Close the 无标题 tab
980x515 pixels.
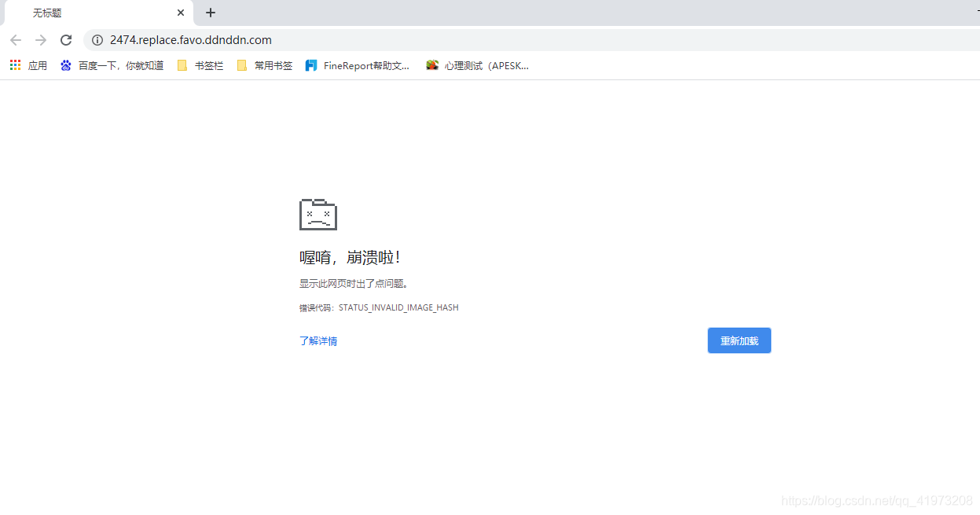180,13
